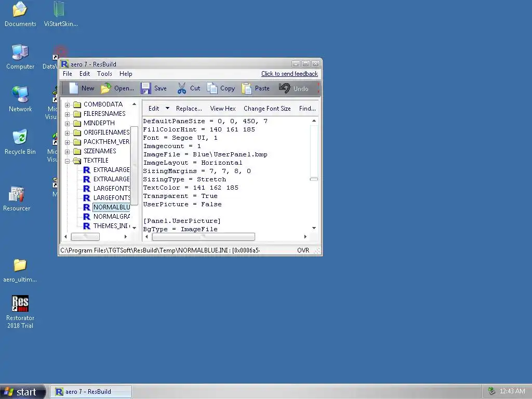Expand the PACKTHEM_VER folder node
Image resolution: width=532 pixels, height=399 pixels.
[x=67, y=142]
